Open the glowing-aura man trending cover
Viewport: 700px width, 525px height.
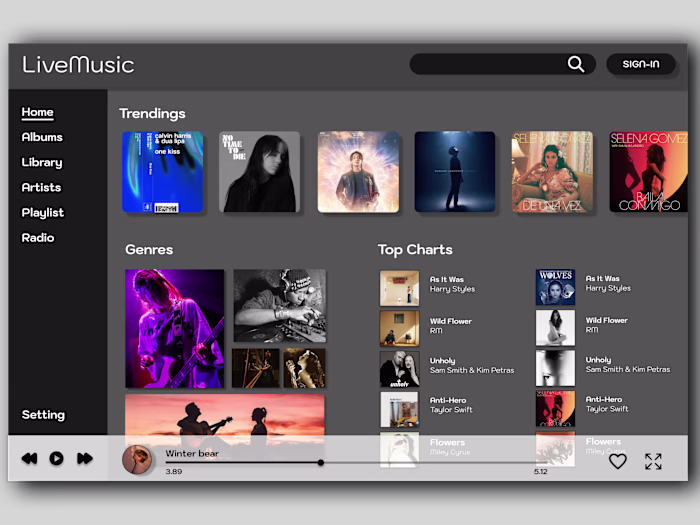(358, 172)
